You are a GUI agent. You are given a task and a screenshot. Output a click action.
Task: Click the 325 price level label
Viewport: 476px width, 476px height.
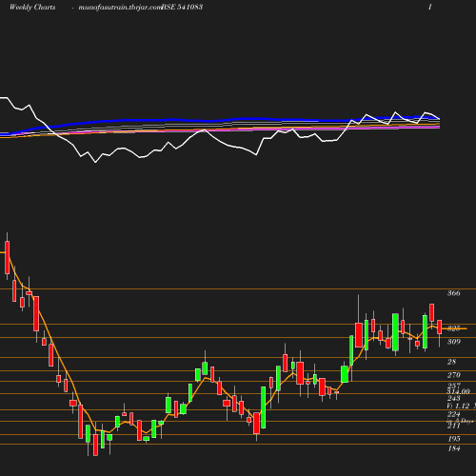[x=453, y=328]
